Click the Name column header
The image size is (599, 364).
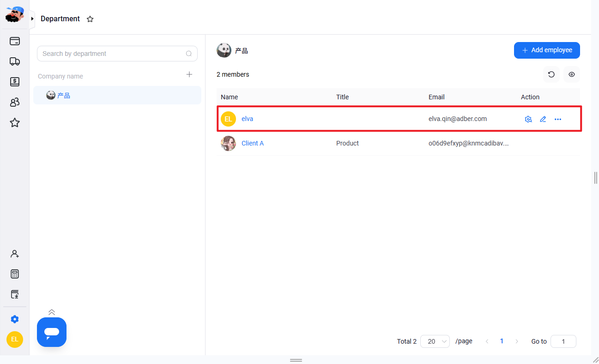tap(229, 97)
